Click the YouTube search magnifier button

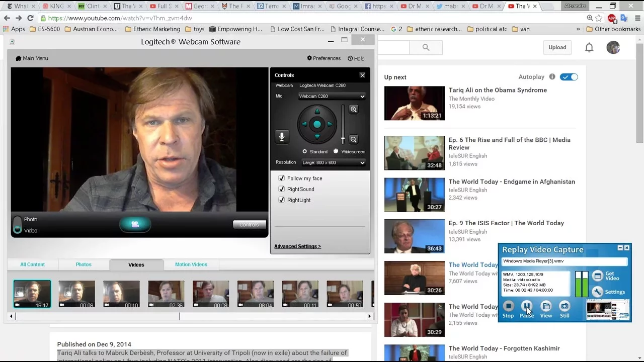[x=426, y=47]
